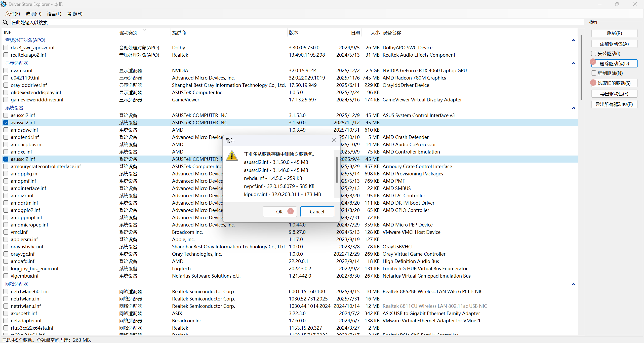
Task: Enable the 安装驱动(I) checkbox
Action: (x=594, y=53)
